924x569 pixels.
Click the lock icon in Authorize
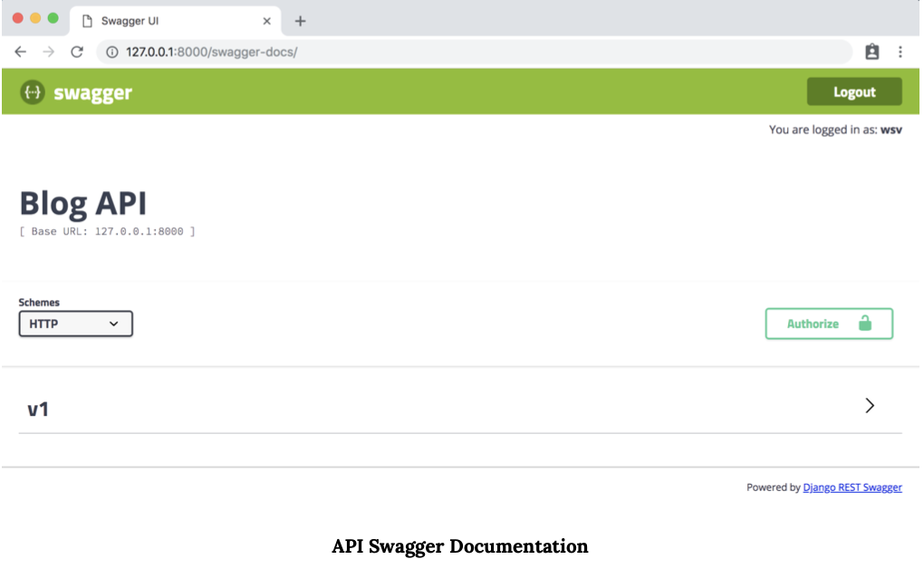point(864,323)
